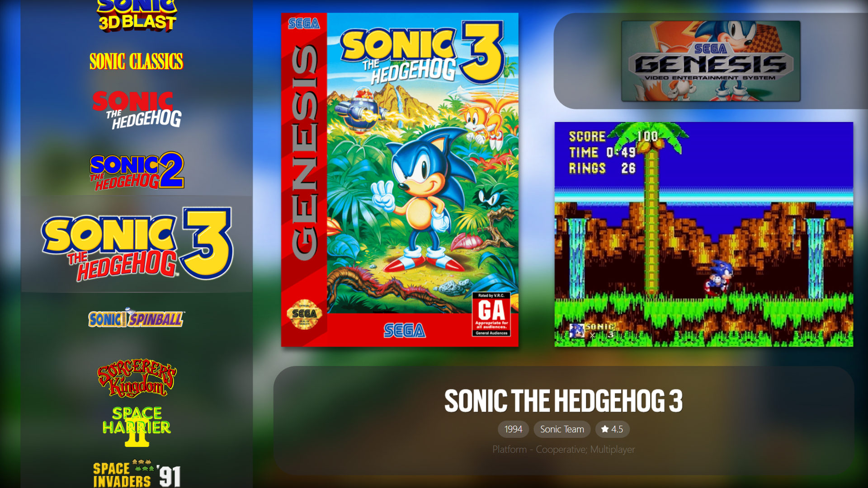This screenshot has width=868, height=488.
Task: Click the GA rating label on box art
Action: pyautogui.click(x=491, y=314)
